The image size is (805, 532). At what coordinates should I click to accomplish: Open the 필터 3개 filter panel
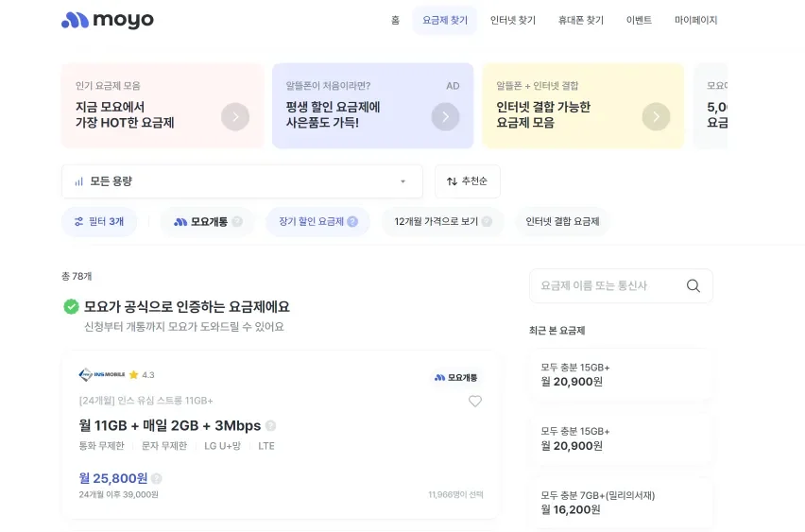click(99, 222)
